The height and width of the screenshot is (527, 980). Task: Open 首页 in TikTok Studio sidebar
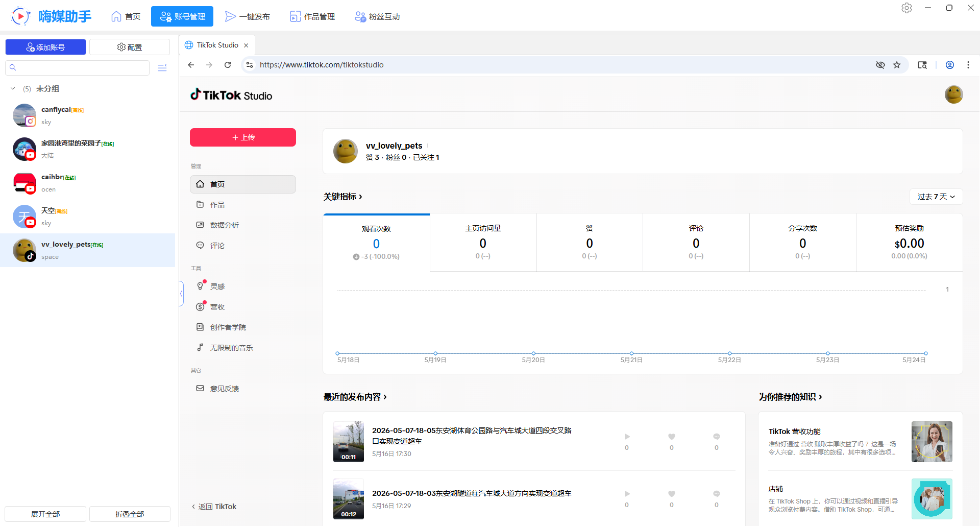(243, 184)
